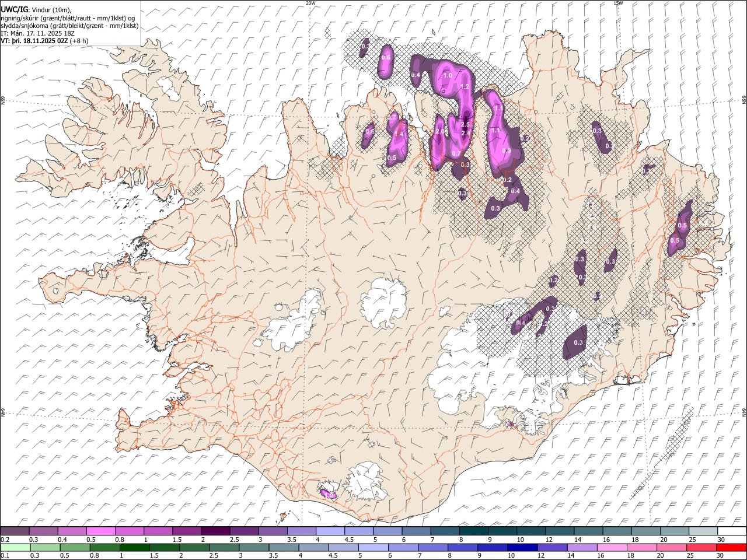Select the dark teal 8 swatch in the purple legend row
Screen dimensions: 747x560
tap(473, 531)
